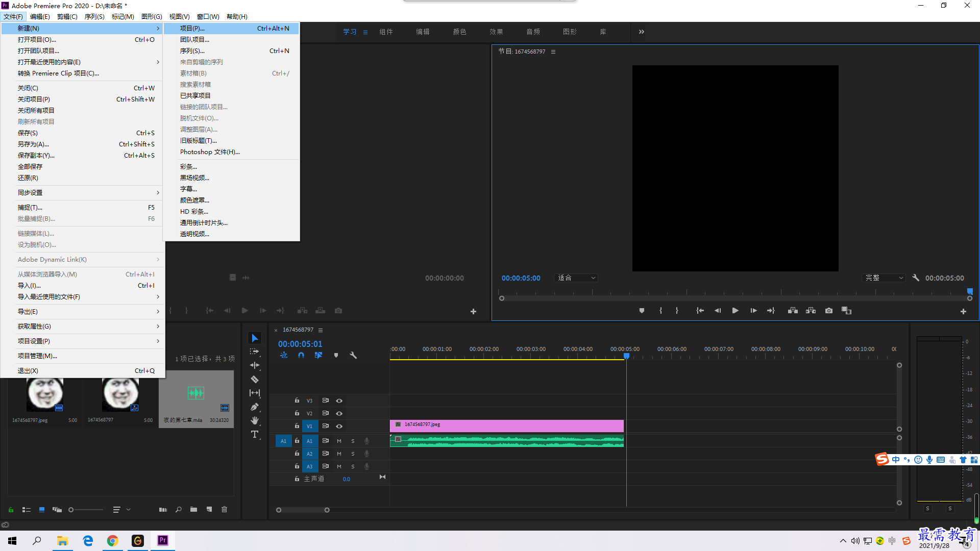Viewport: 980px width, 551px height.
Task: Click the timeline wrench settings icon
Action: point(353,355)
